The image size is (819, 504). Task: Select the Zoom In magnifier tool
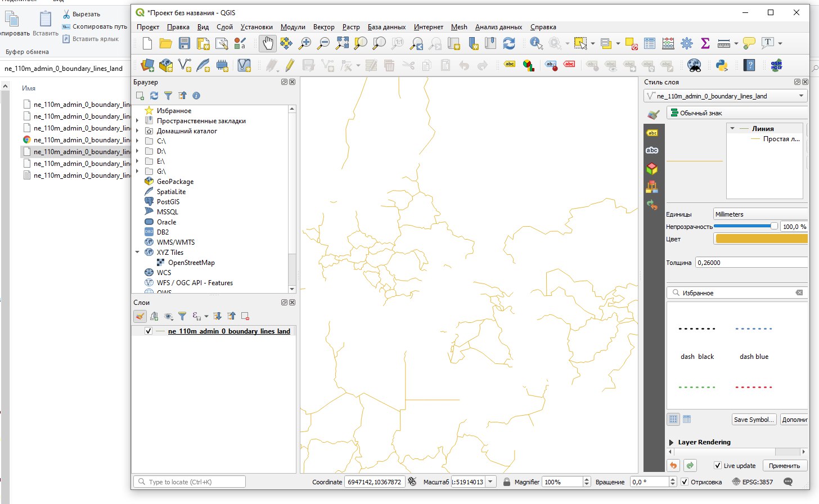[x=305, y=43]
